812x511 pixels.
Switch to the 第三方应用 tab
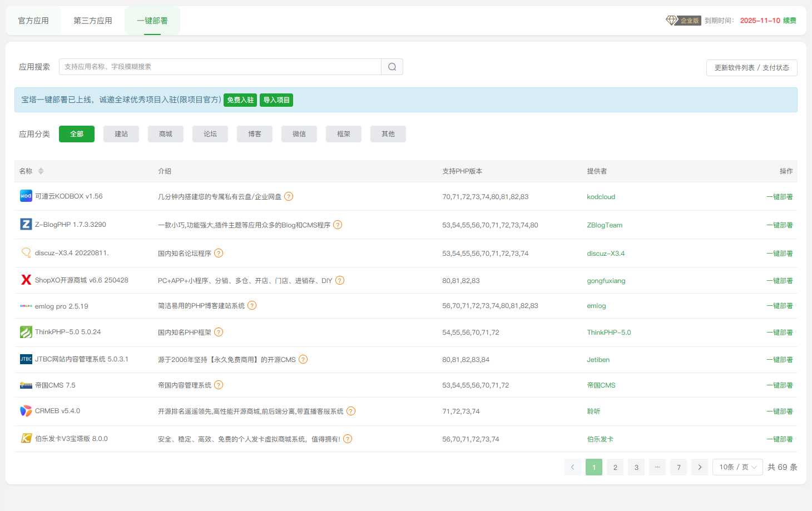[93, 21]
